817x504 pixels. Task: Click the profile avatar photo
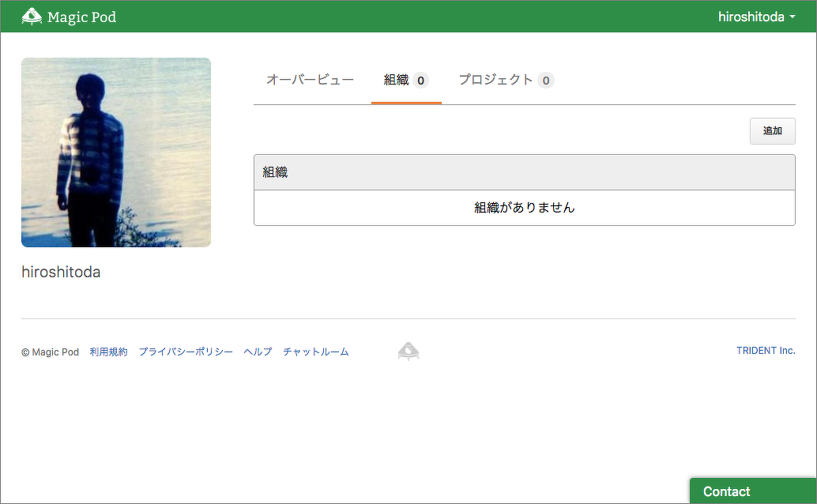pos(116,152)
